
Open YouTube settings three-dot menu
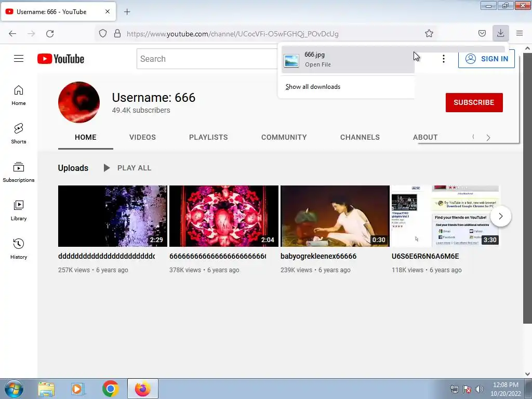coord(444,59)
